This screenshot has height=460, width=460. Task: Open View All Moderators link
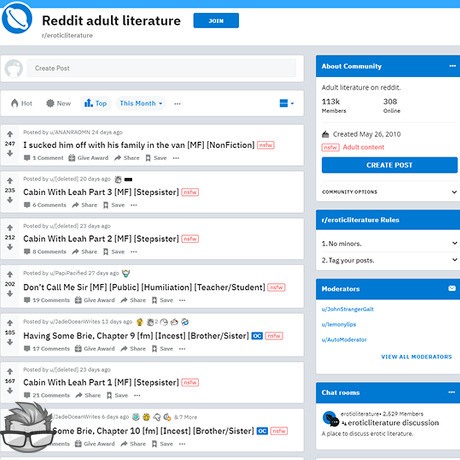coord(416,357)
